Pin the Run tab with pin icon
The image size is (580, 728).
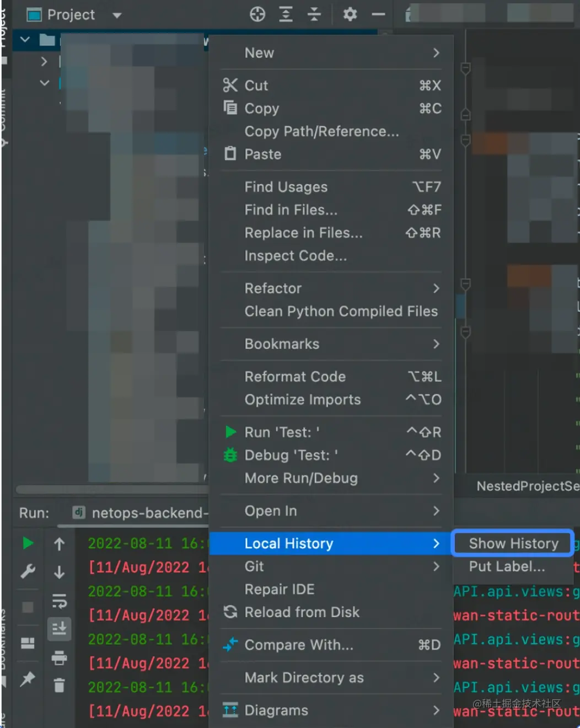pyautogui.click(x=28, y=679)
